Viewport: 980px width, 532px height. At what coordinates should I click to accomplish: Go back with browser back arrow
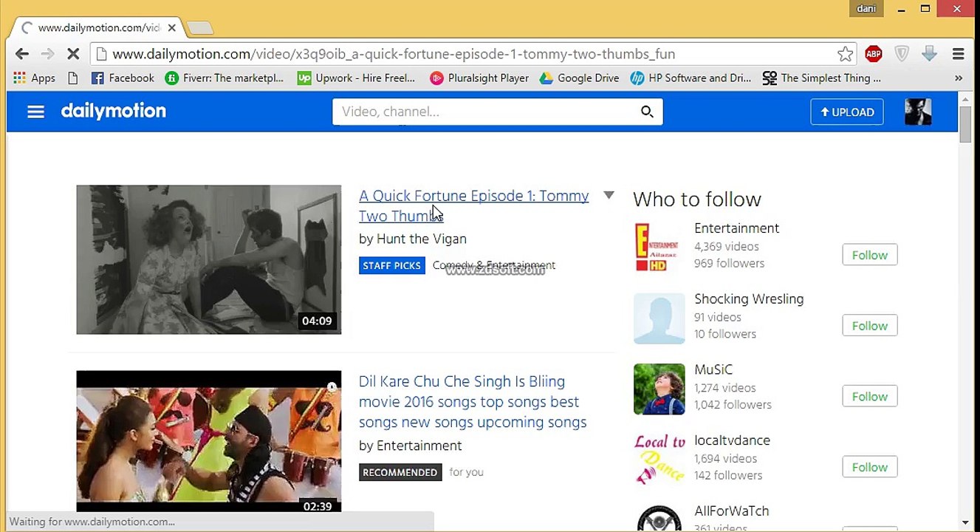pos(22,54)
